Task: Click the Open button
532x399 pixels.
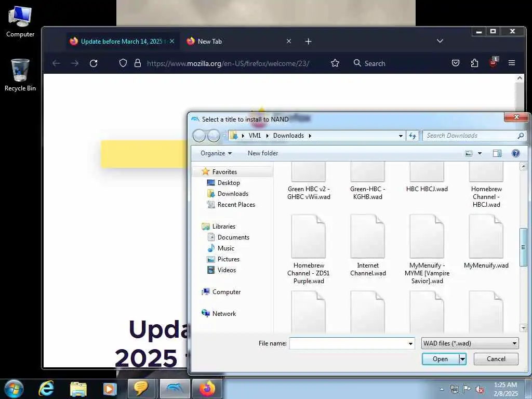Action: pyautogui.click(x=441, y=359)
